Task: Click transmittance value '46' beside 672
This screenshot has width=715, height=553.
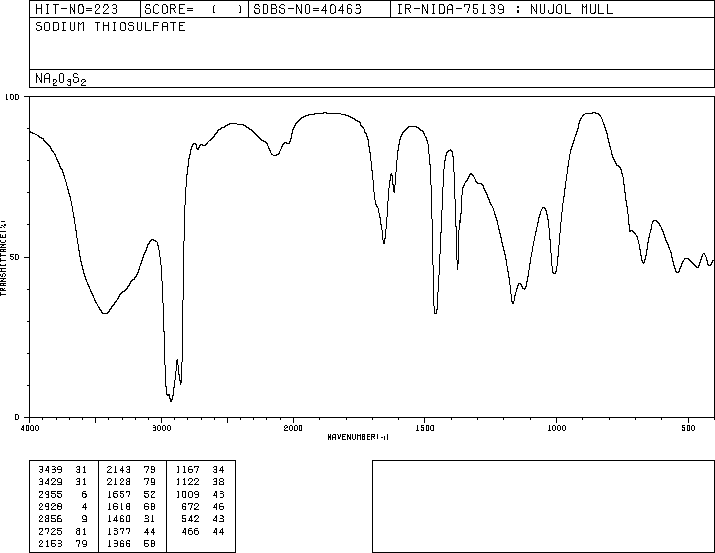Action: point(218,506)
